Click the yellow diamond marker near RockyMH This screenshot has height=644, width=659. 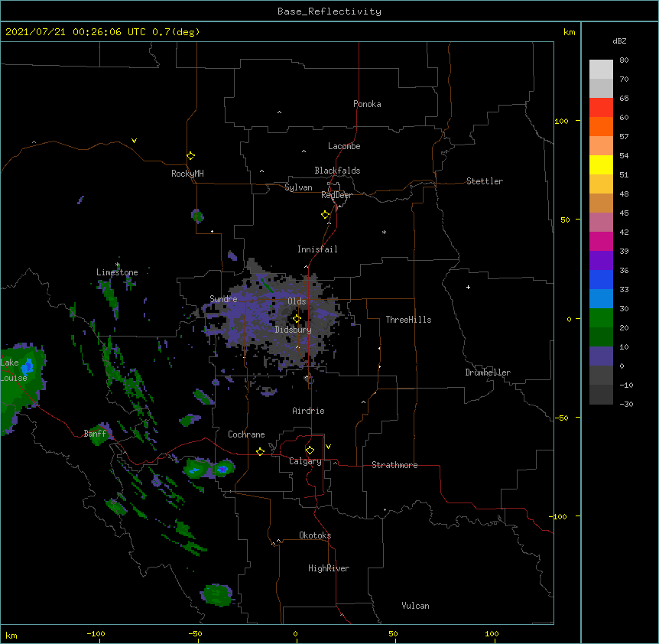coord(191,156)
